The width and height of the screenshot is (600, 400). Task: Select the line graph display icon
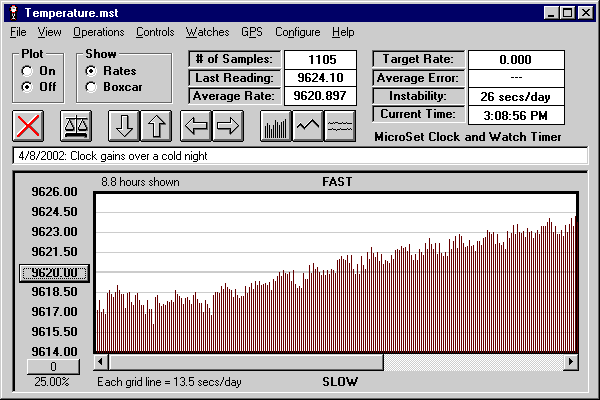coord(308,126)
